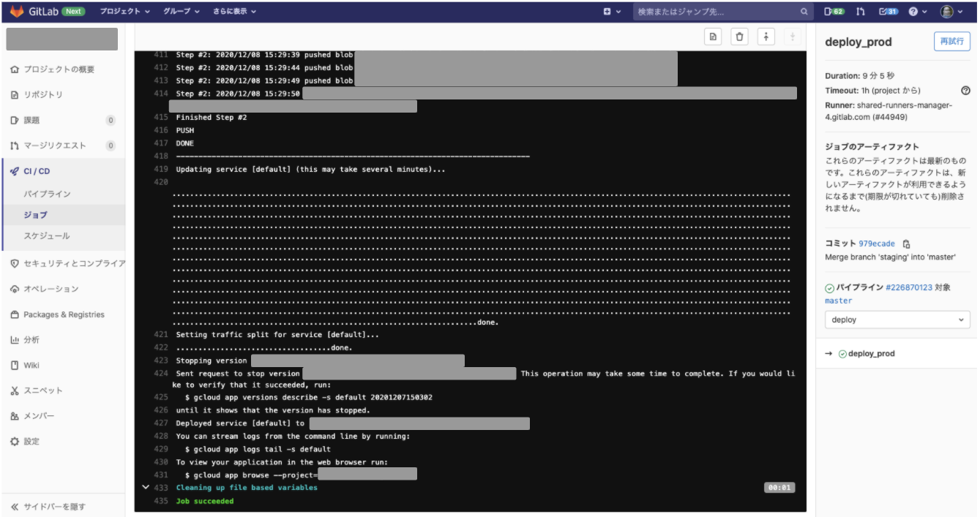
Task: Open the user avatar menu
Action: click(951, 12)
